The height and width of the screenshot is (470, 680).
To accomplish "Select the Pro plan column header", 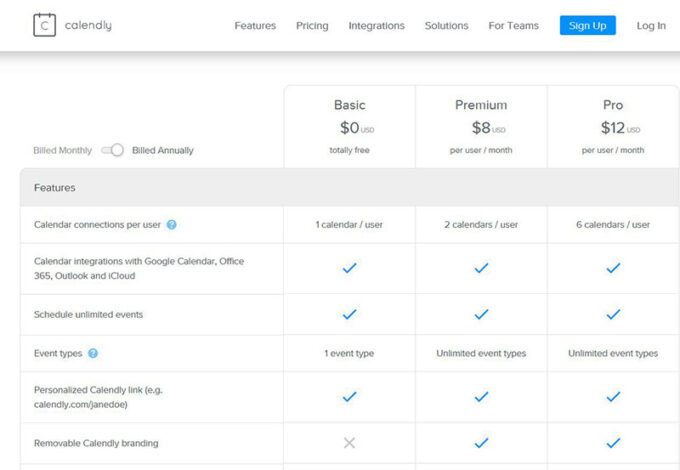I will (x=613, y=105).
